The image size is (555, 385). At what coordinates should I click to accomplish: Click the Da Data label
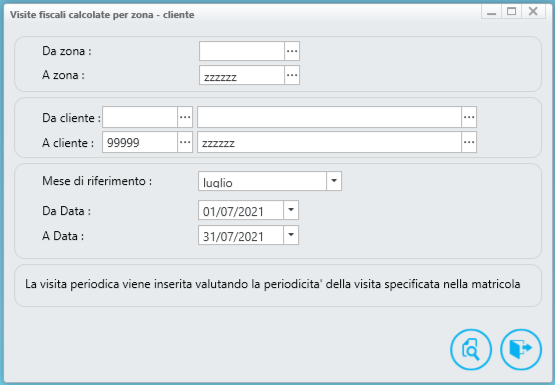66,211
